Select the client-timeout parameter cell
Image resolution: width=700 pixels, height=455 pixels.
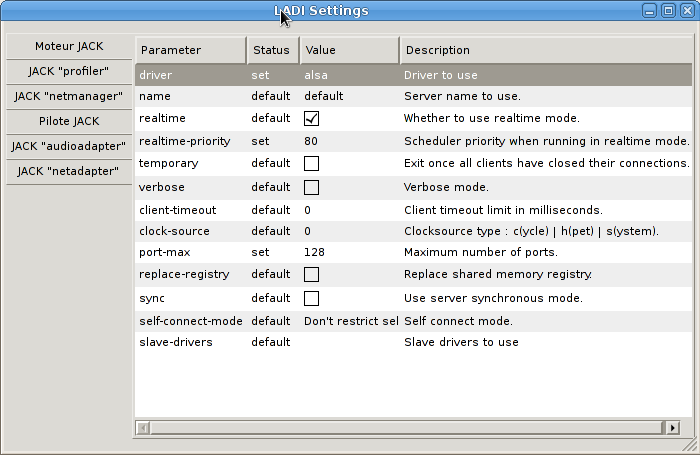[177, 210]
